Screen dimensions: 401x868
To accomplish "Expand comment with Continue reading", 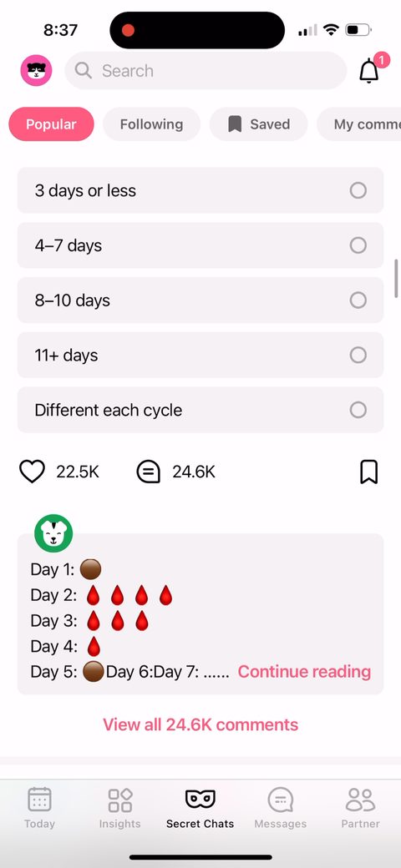I will [304, 672].
